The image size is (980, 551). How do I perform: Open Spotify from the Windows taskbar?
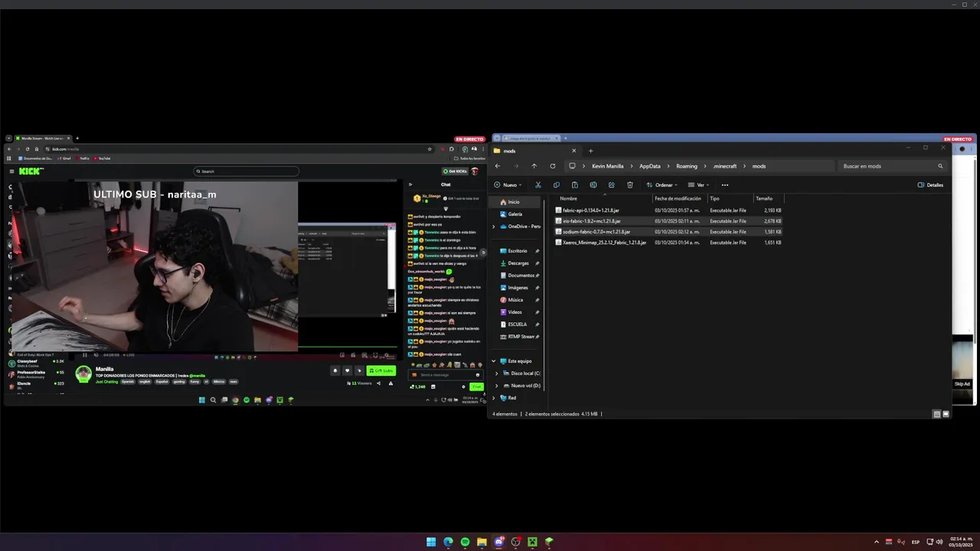click(465, 542)
